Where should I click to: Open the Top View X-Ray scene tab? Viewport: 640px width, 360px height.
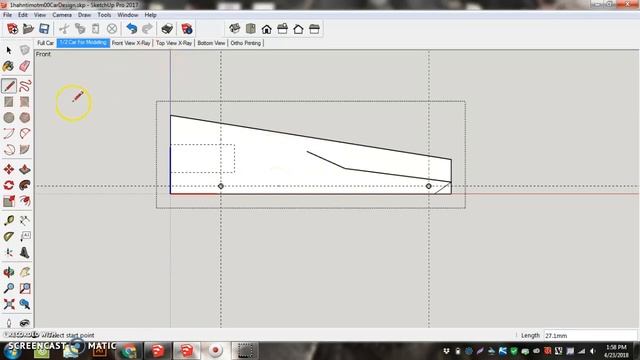[174, 43]
